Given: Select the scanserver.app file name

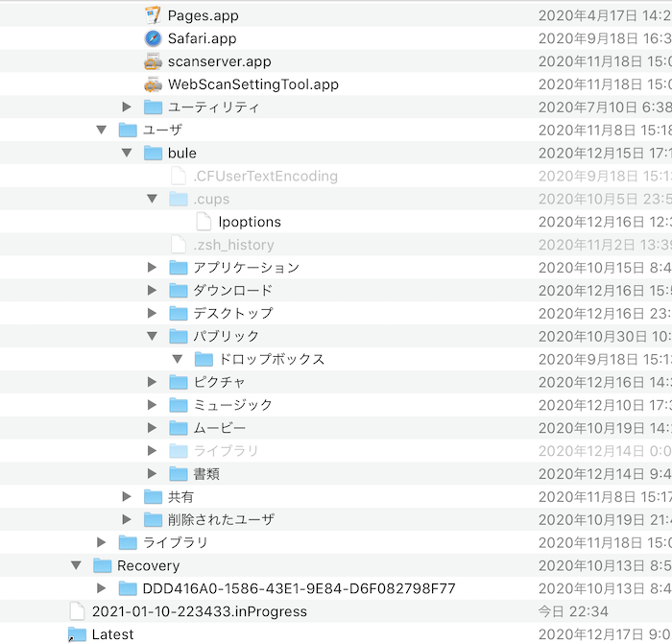Looking at the screenshot, I should click(220, 61).
